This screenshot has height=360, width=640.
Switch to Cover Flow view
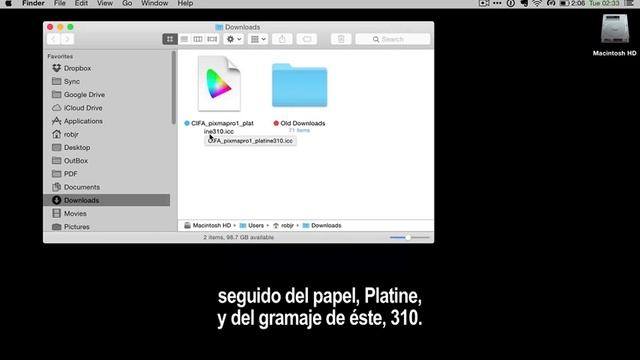tap(212, 39)
